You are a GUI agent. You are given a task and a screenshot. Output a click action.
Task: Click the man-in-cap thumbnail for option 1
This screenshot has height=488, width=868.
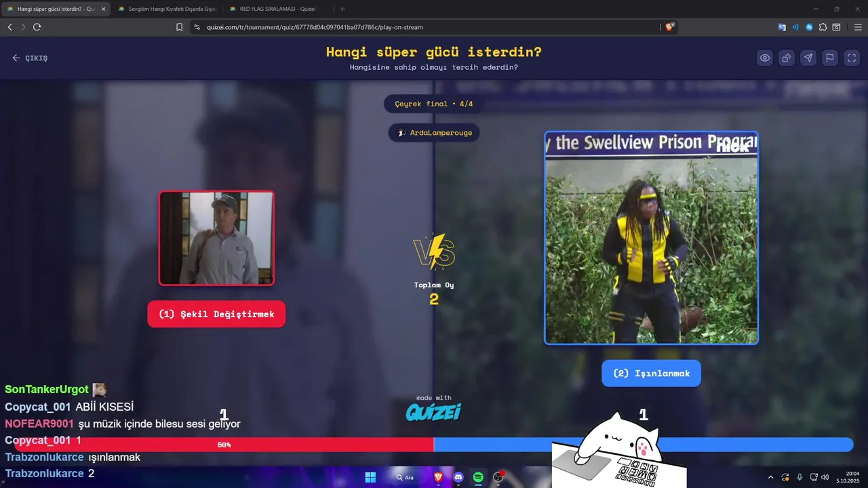coord(216,238)
